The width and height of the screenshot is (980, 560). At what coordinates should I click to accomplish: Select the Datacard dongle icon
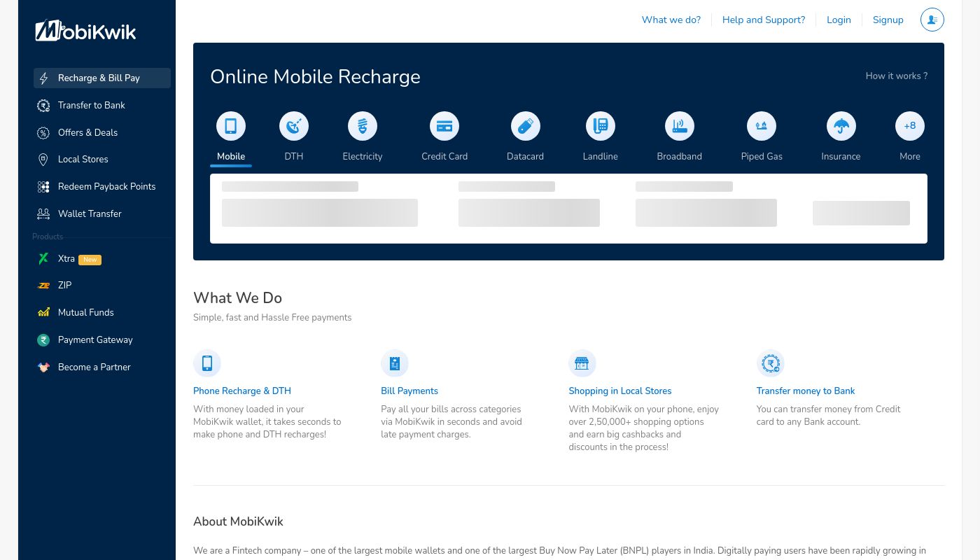coord(526,126)
